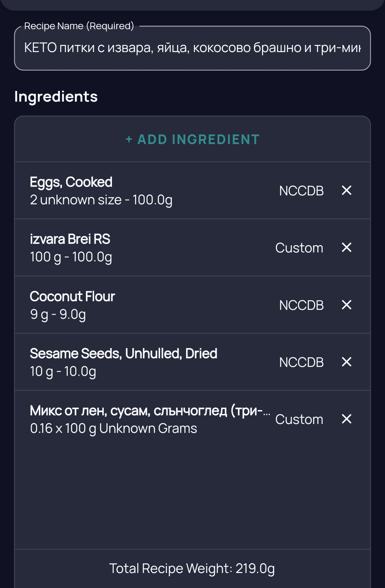Select the Sesame Seeds, Unhulled, Dried name
The width and height of the screenshot is (385, 588).
pyautogui.click(x=124, y=354)
